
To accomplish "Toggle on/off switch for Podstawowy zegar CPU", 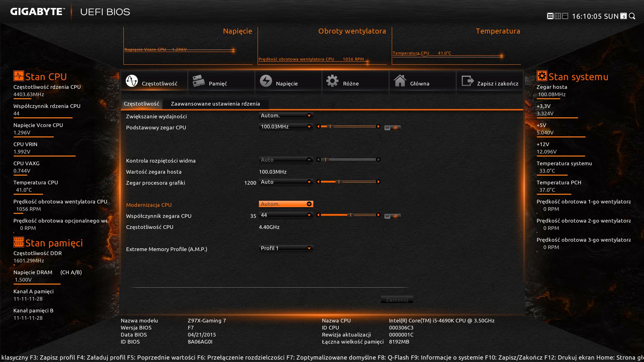I will click(392, 128).
